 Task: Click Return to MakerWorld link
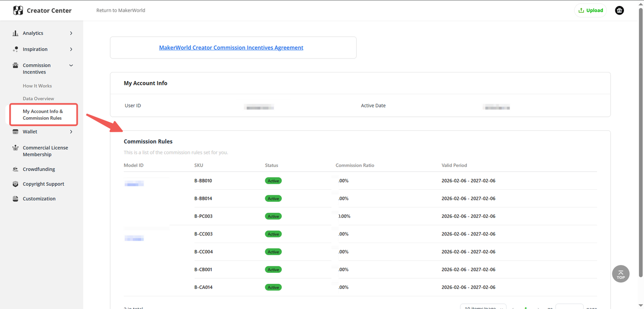[121, 10]
